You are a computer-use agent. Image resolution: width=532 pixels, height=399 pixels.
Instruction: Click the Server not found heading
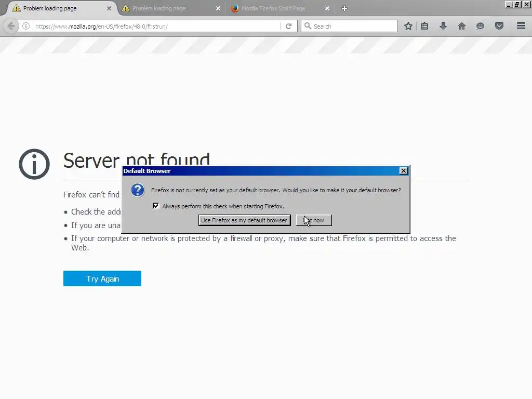[137, 159]
